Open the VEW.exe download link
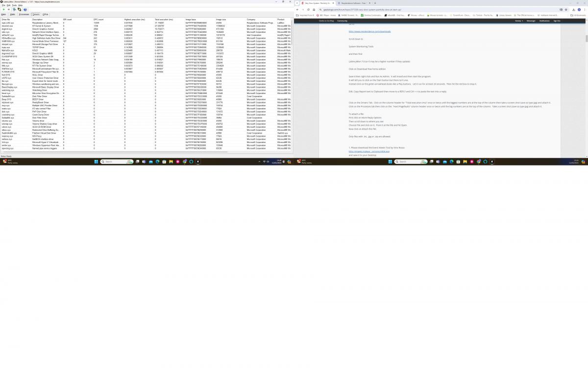 (x=369, y=152)
